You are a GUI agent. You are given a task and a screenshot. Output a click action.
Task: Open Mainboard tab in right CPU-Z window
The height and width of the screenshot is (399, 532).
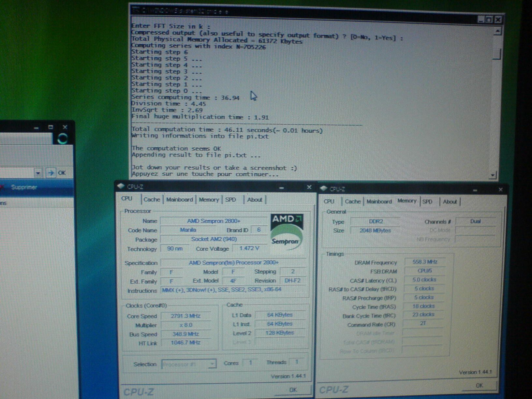(379, 201)
